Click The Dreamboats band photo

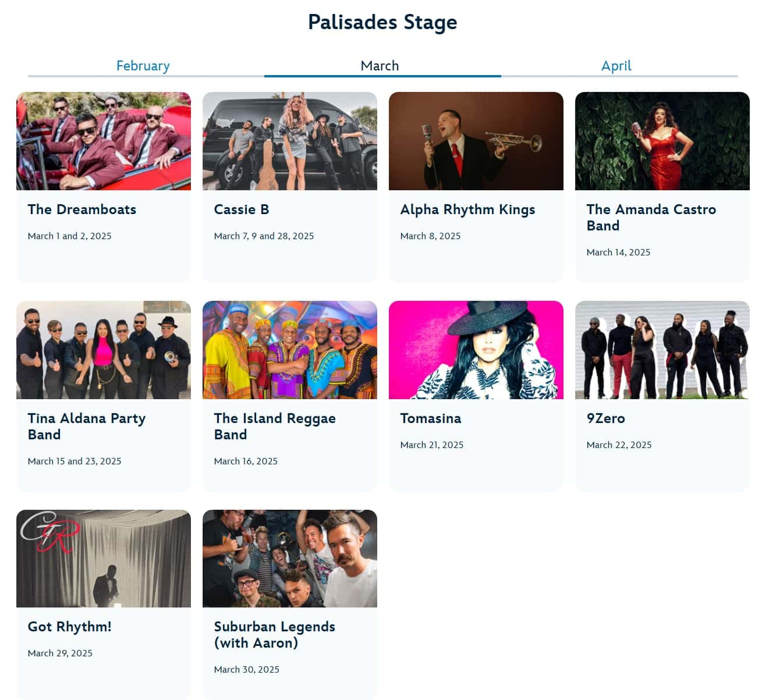(x=104, y=141)
